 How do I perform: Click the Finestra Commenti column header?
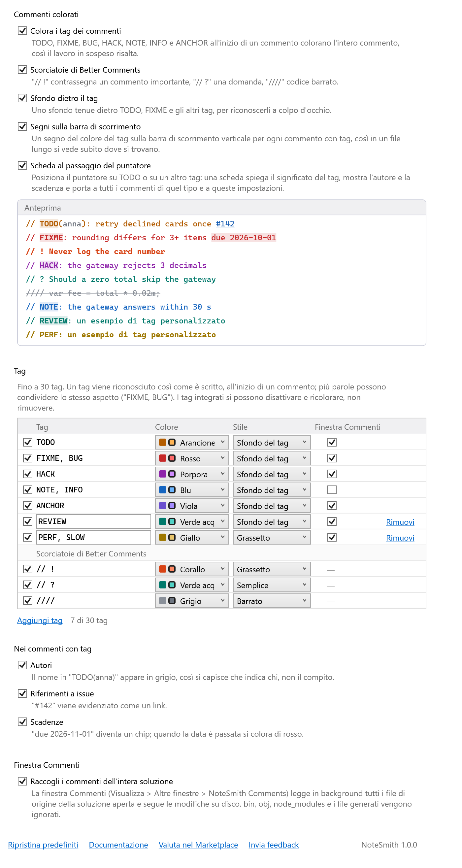(x=347, y=427)
